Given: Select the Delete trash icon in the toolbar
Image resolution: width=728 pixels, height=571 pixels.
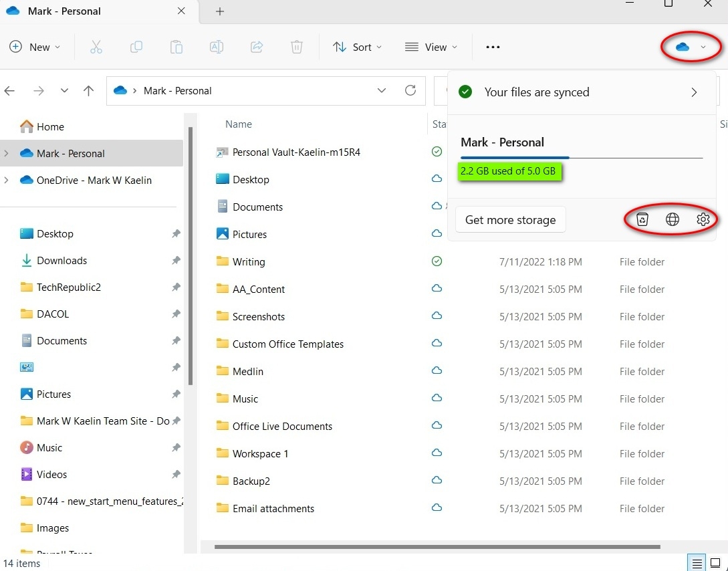Looking at the screenshot, I should pos(297,47).
